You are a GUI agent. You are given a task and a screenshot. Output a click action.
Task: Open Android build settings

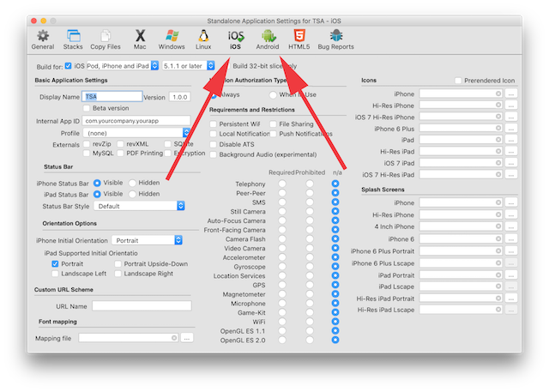coord(268,39)
